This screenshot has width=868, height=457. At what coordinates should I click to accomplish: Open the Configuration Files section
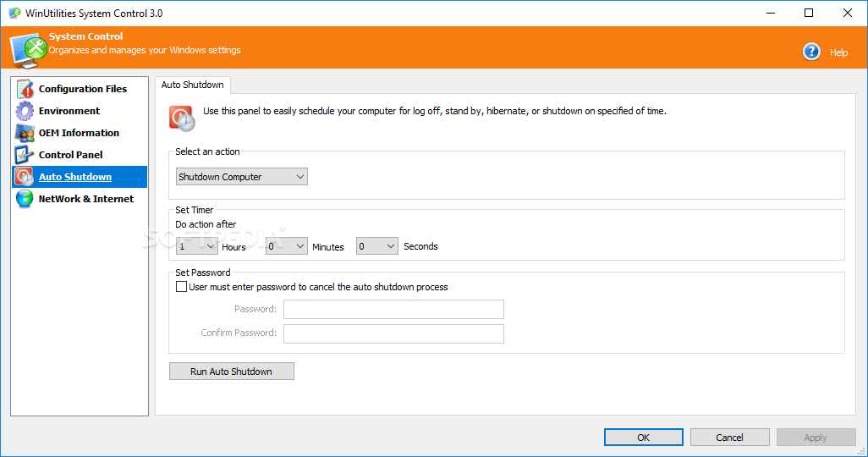click(80, 89)
